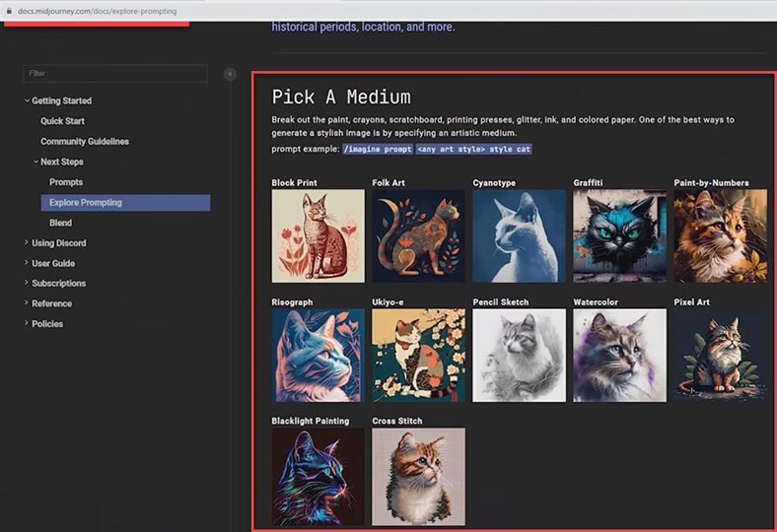The height and width of the screenshot is (532, 777).
Task: Open the Graffiti cat thumbnail
Action: click(620, 236)
